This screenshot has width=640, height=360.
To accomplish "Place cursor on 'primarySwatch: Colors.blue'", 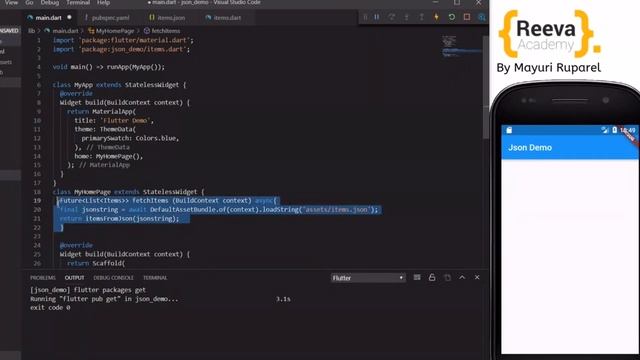I will point(130,138).
